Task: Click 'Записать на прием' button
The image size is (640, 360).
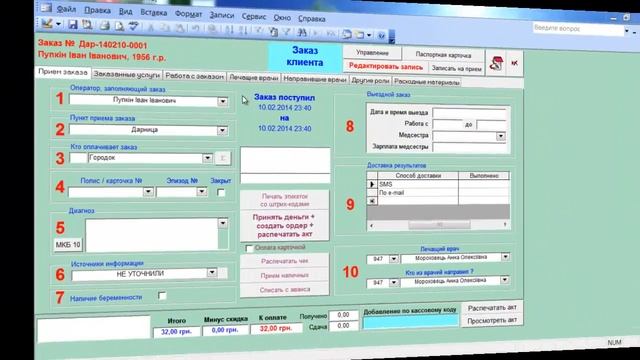Action: [x=456, y=69]
